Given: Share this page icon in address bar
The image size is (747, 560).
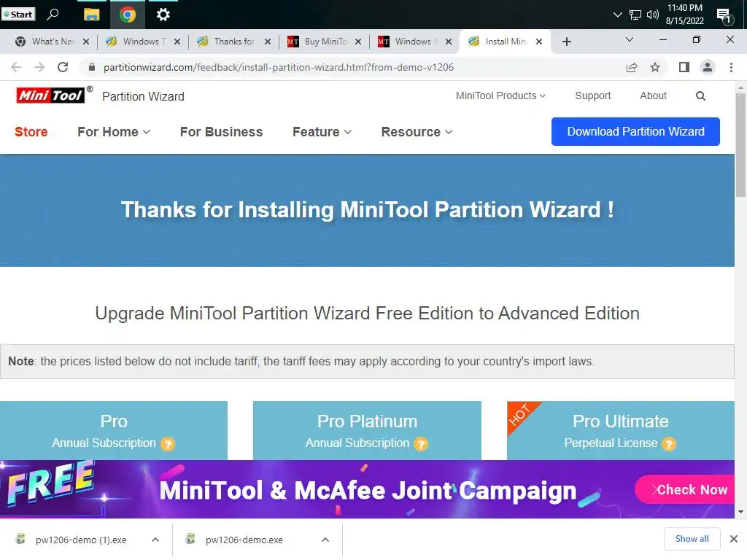Looking at the screenshot, I should [632, 67].
